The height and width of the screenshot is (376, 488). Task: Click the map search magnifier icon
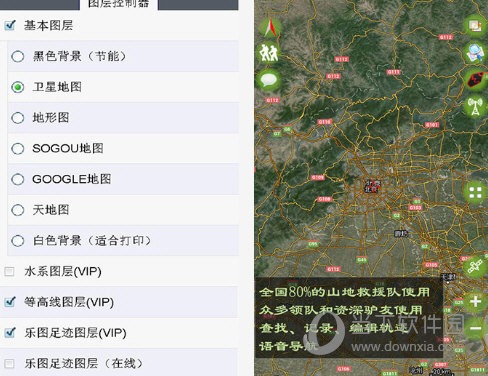click(476, 53)
